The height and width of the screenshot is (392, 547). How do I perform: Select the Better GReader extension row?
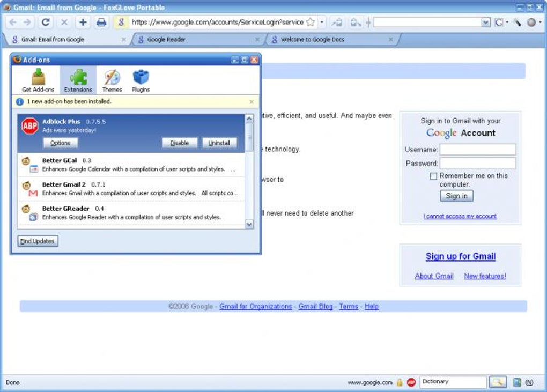[131, 213]
